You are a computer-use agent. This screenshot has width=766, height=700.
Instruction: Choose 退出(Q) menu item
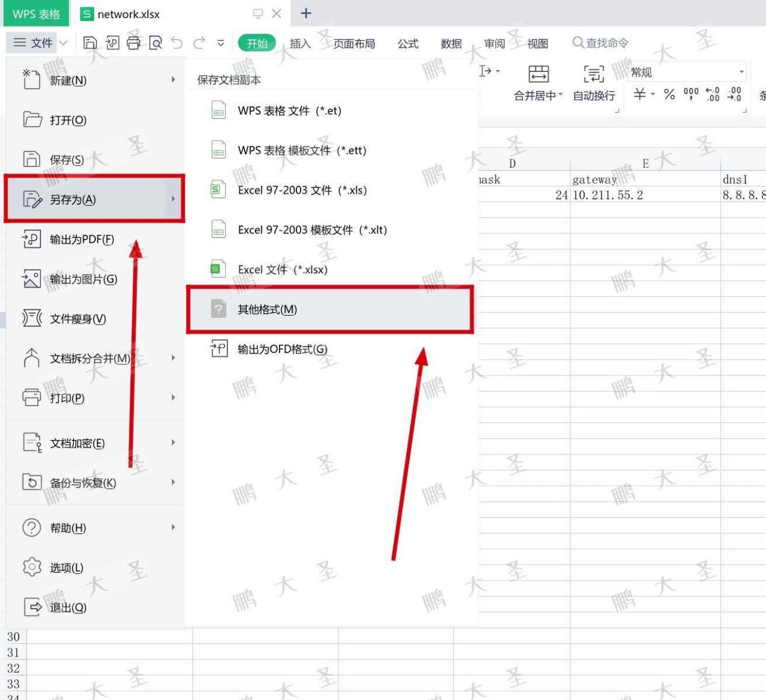click(95, 608)
